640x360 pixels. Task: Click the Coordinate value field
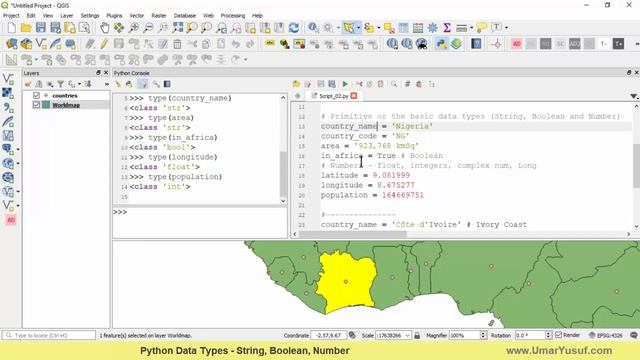tap(329, 335)
